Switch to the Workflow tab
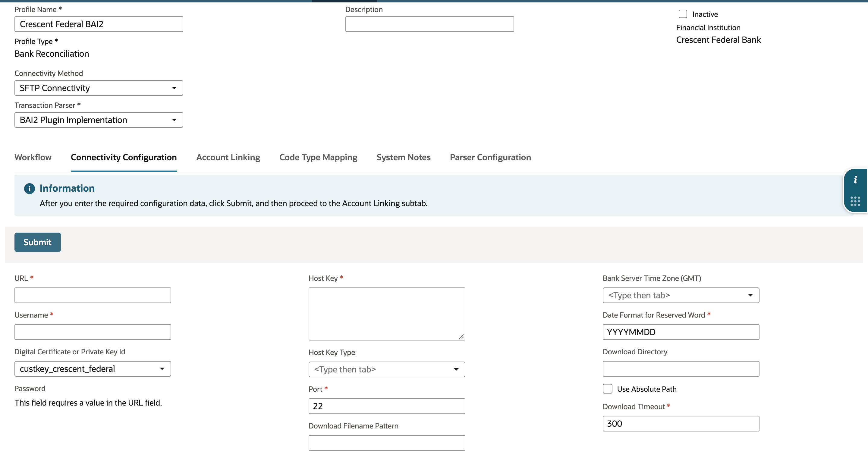This screenshot has height=458, width=868. 33,157
